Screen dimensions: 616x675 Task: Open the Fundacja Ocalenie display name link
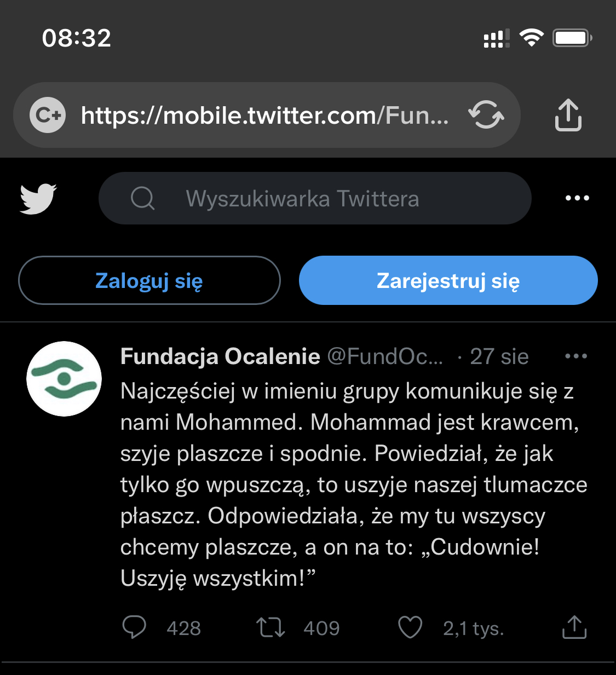pyautogui.click(x=220, y=356)
